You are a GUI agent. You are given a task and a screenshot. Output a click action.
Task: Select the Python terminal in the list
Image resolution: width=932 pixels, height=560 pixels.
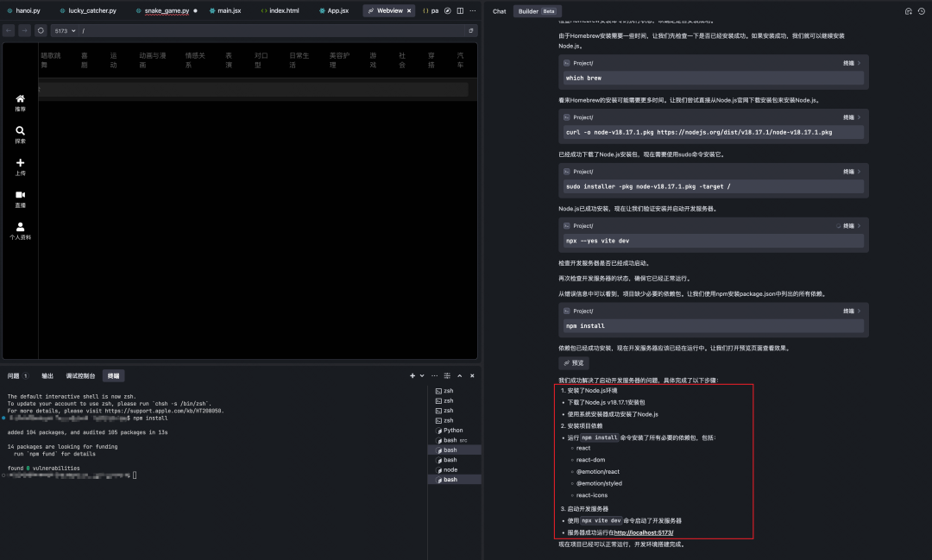pyautogui.click(x=455, y=431)
